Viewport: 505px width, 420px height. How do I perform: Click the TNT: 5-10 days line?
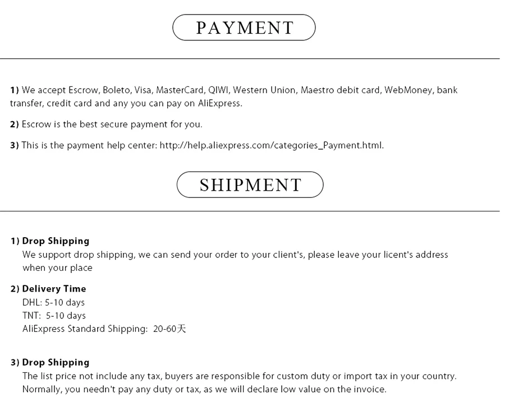pos(54,316)
